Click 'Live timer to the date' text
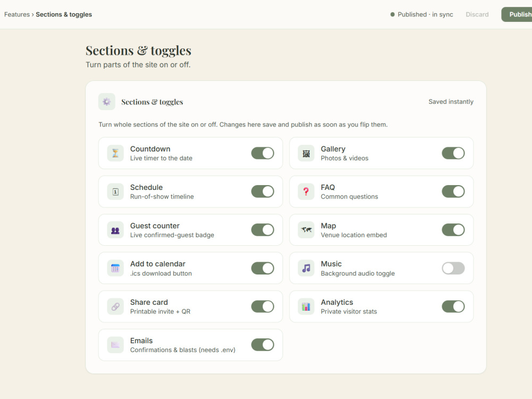 [x=161, y=158]
